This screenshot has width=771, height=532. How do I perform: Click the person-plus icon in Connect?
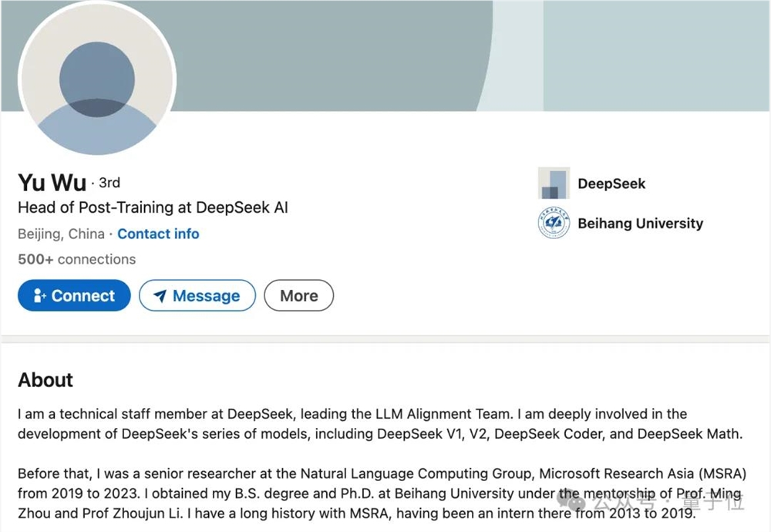(39, 296)
